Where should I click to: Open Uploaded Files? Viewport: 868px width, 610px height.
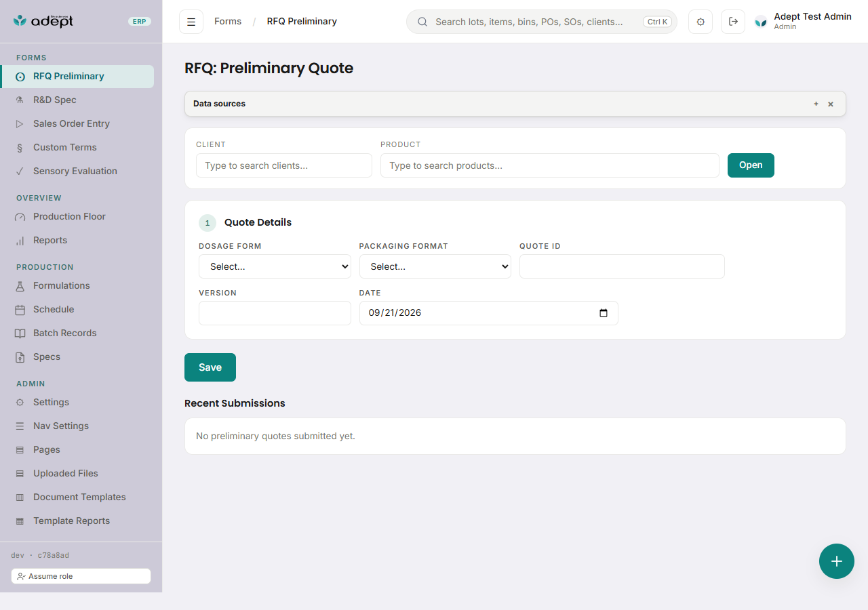(x=77, y=474)
